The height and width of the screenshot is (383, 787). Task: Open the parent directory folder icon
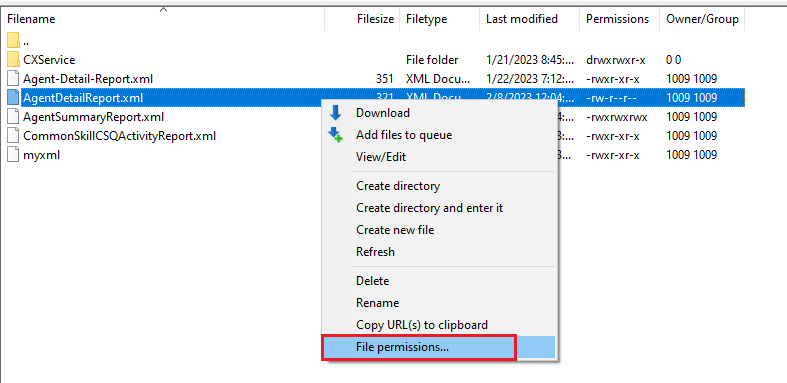[13, 41]
